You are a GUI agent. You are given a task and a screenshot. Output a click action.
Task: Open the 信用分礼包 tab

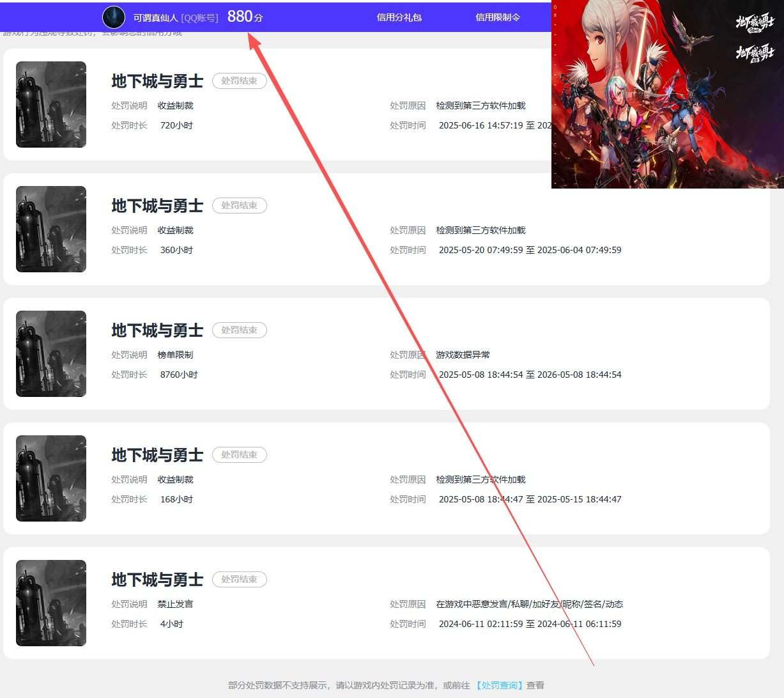399,17
